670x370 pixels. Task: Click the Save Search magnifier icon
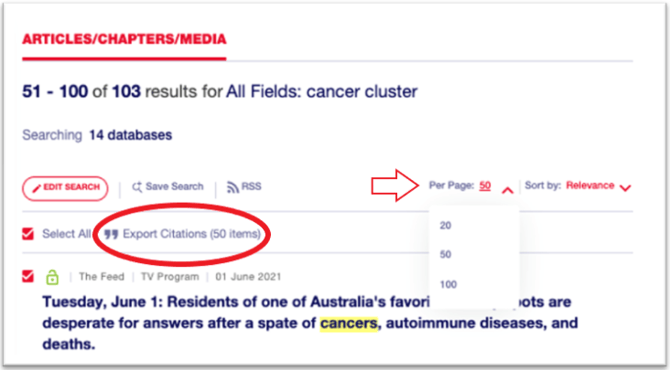(137, 187)
